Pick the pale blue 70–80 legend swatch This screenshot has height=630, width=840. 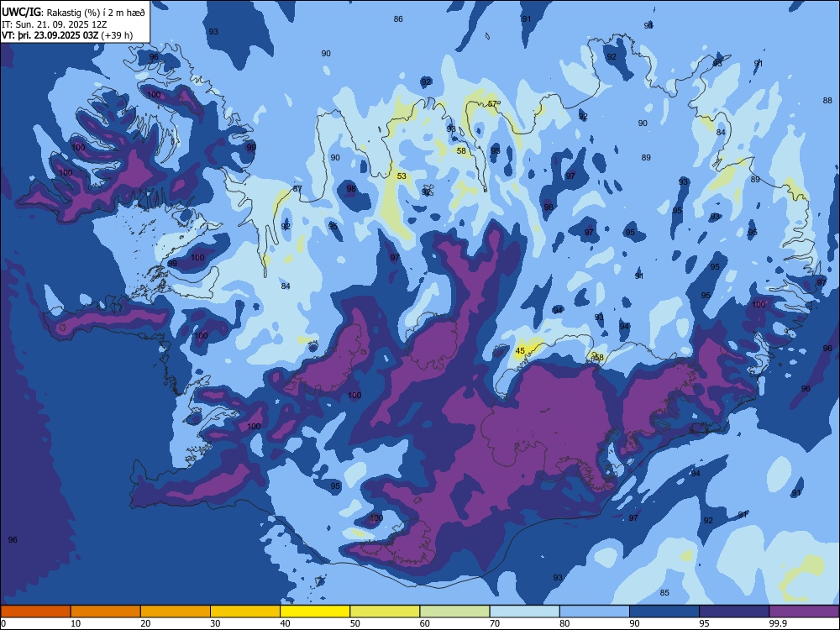point(524,612)
